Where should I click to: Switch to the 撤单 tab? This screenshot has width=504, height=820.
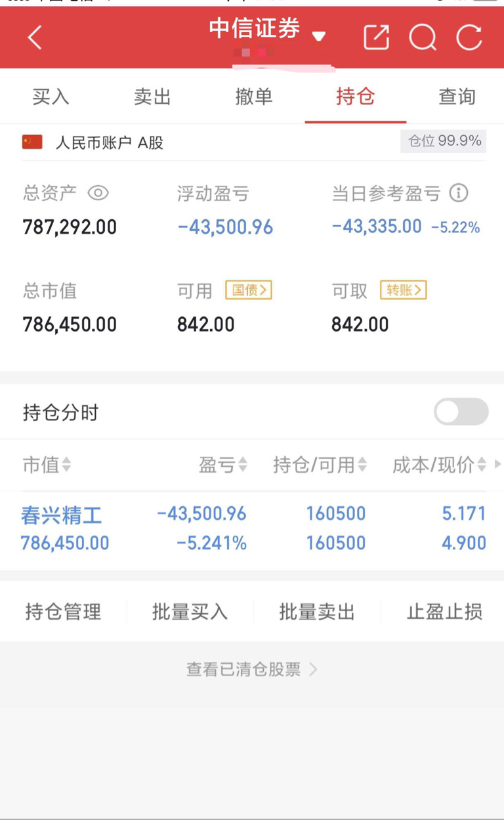click(254, 97)
